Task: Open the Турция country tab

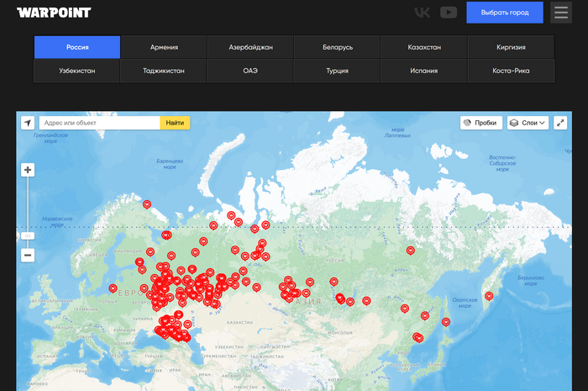Action: pos(337,71)
